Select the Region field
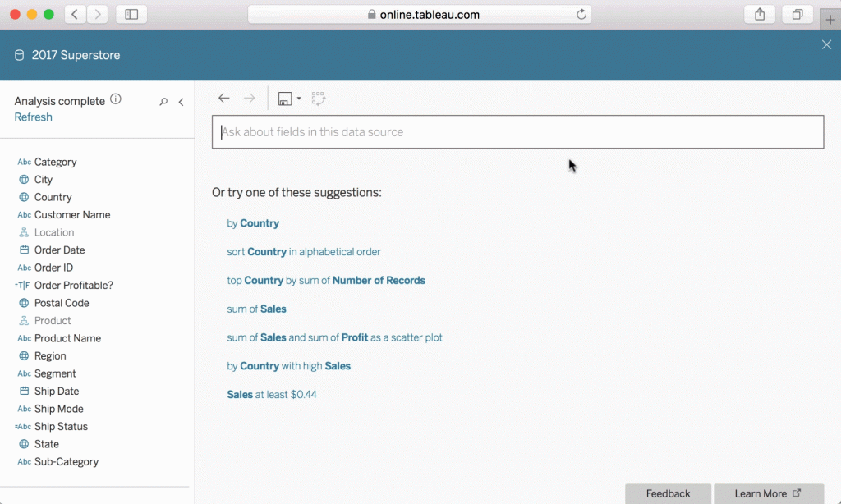The height and width of the screenshot is (504, 841). [x=50, y=356]
